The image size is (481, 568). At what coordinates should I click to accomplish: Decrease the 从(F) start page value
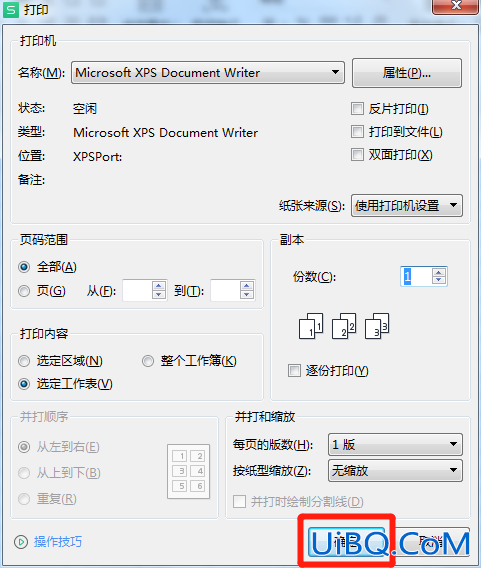tap(159, 295)
